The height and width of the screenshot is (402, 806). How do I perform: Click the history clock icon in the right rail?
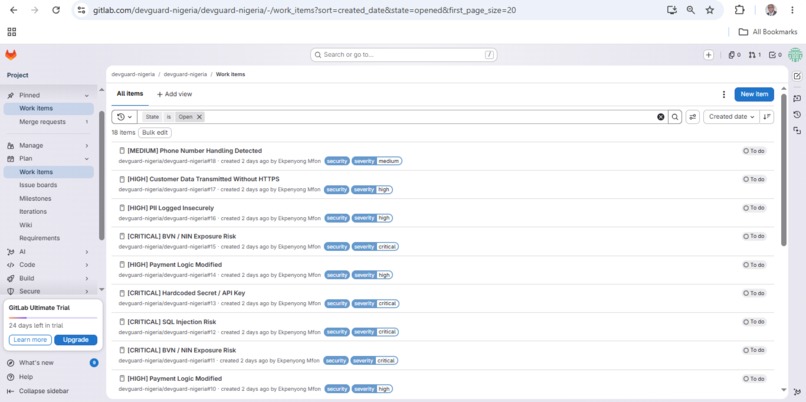797,115
